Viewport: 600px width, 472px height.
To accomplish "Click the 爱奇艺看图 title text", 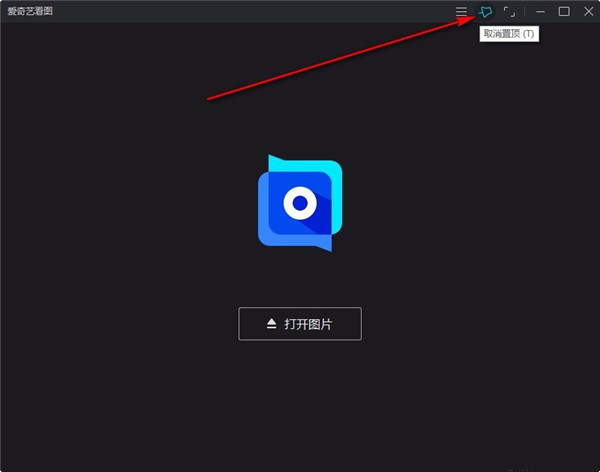I will click(31, 11).
